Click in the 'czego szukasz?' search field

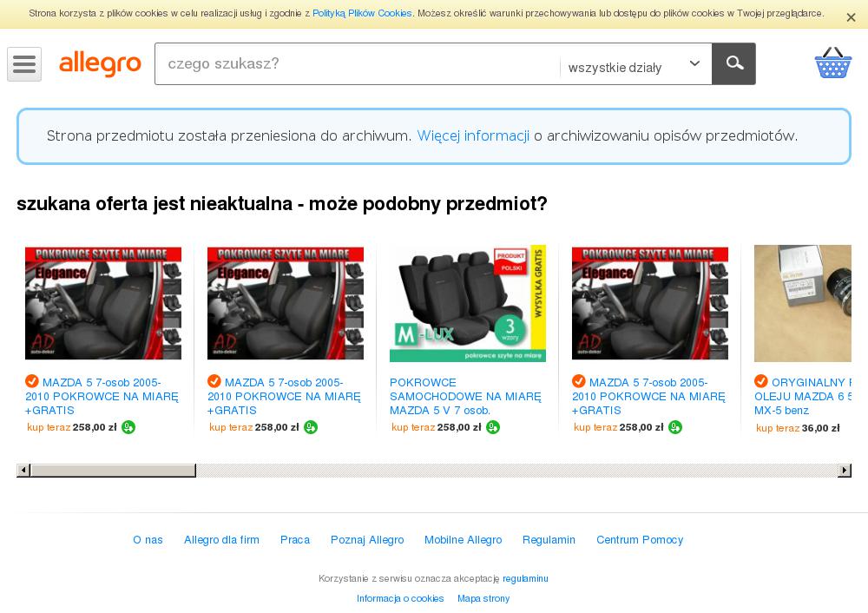click(358, 63)
